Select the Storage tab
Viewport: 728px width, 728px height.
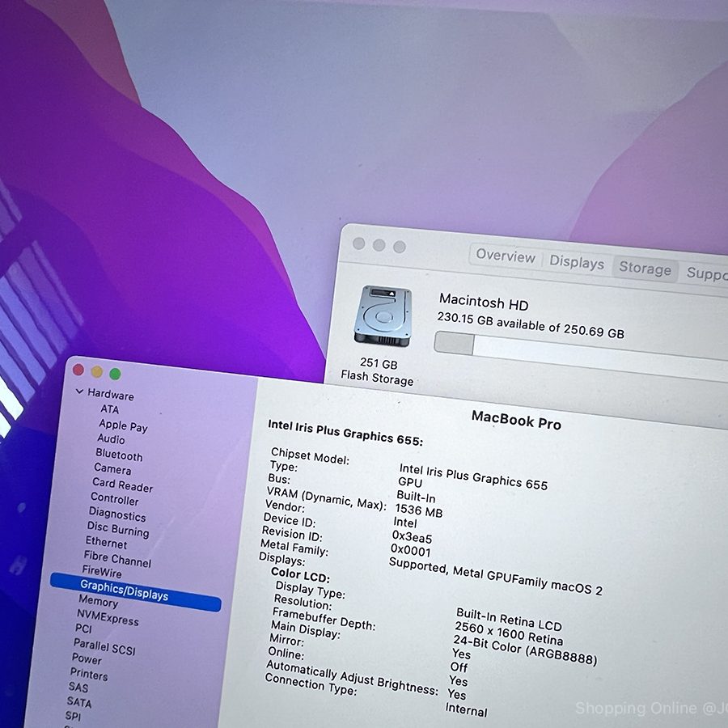[645, 269]
